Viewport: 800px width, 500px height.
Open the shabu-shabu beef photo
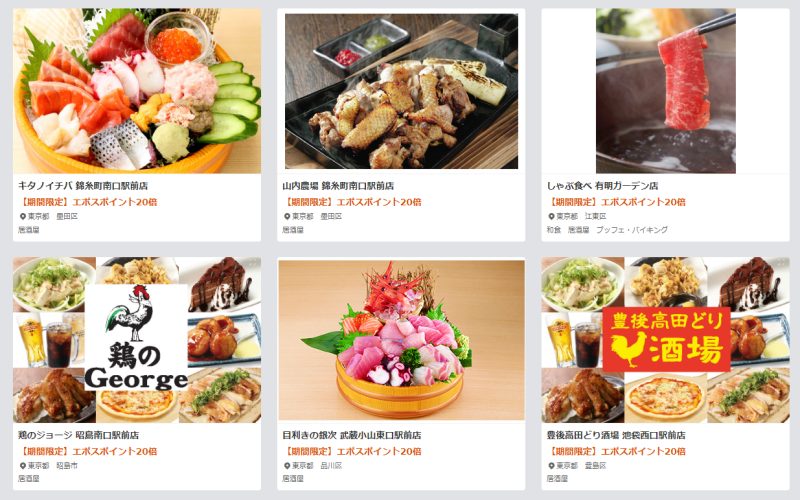point(666,91)
